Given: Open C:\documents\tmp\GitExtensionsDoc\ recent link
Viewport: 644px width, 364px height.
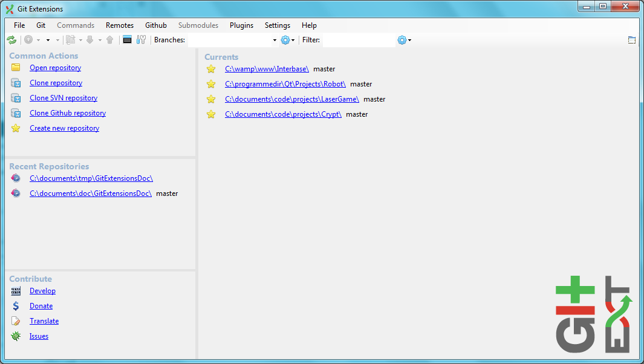Looking at the screenshot, I should tap(91, 178).
